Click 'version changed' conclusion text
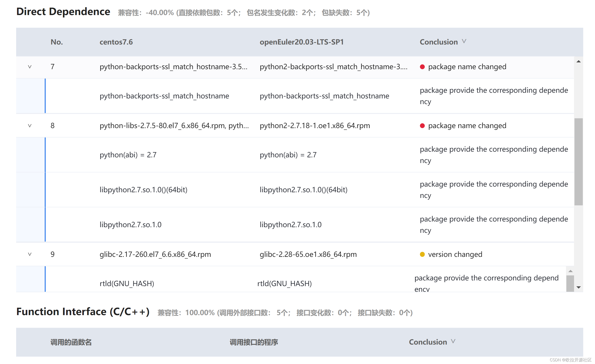This screenshot has width=595, height=364. click(x=455, y=254)
